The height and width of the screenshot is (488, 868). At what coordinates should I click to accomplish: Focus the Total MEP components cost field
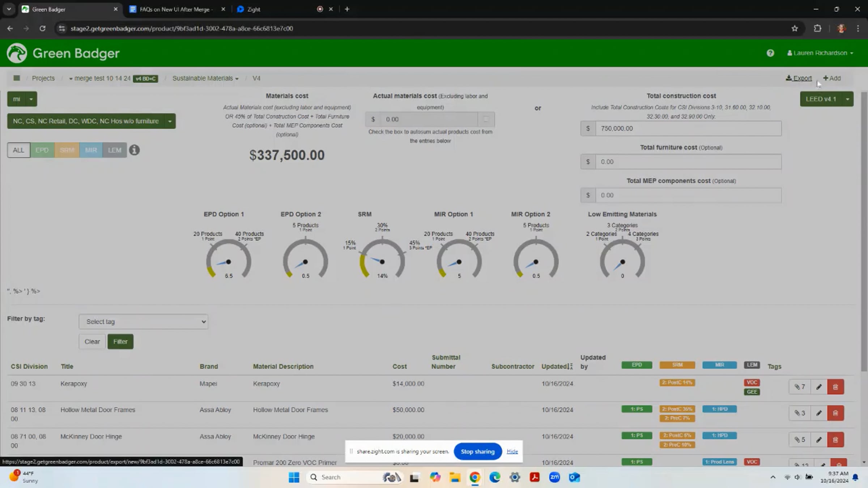pyautogui.click(x=688, y=196)
